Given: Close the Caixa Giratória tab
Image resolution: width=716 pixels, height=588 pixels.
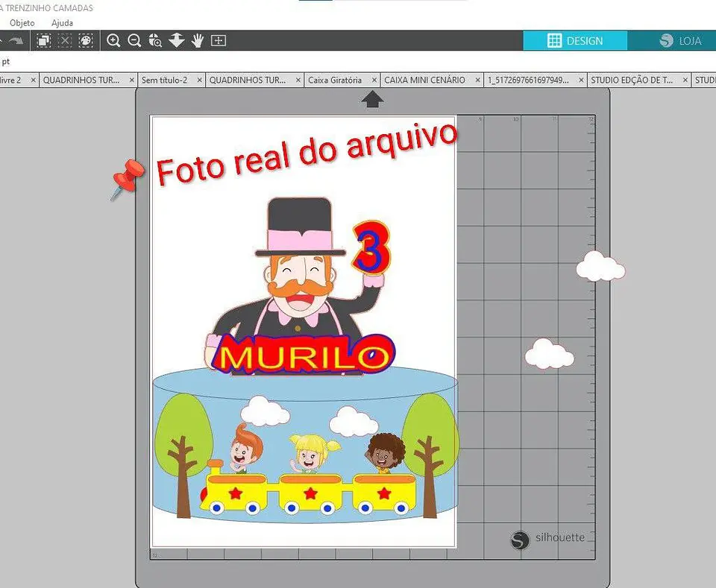Looking at the screenshot, I should [x=374, y=80].
